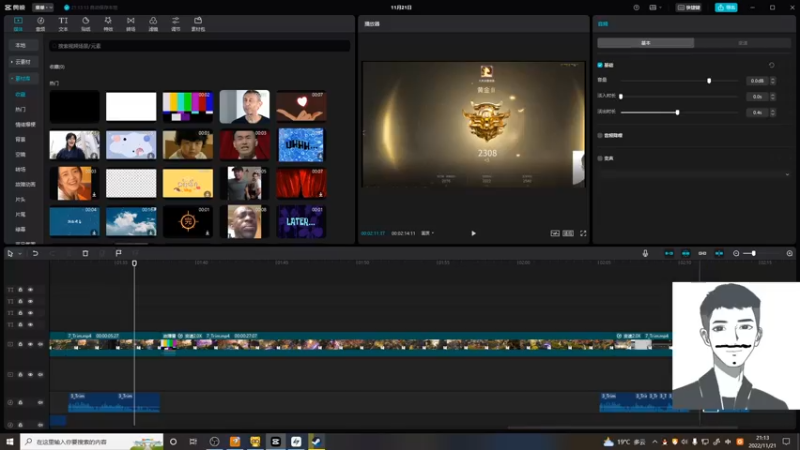
Task: Open fullscreen preview in player
Action: 583,233
